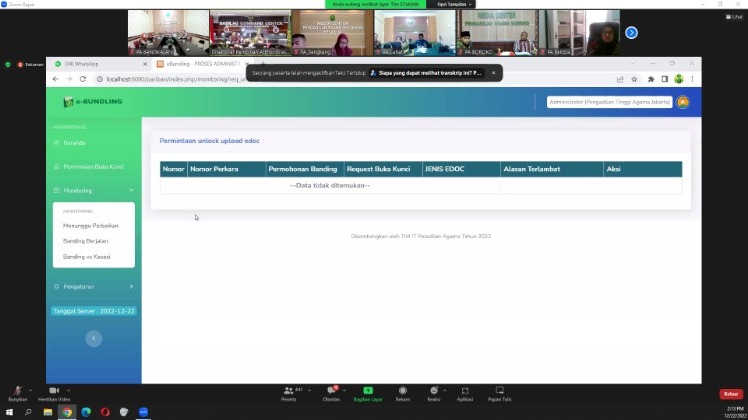The height and width of the screenshot is (420, 748).
Task: Open Menunggu Perbaikan submenu item
Action: (91, 226)
